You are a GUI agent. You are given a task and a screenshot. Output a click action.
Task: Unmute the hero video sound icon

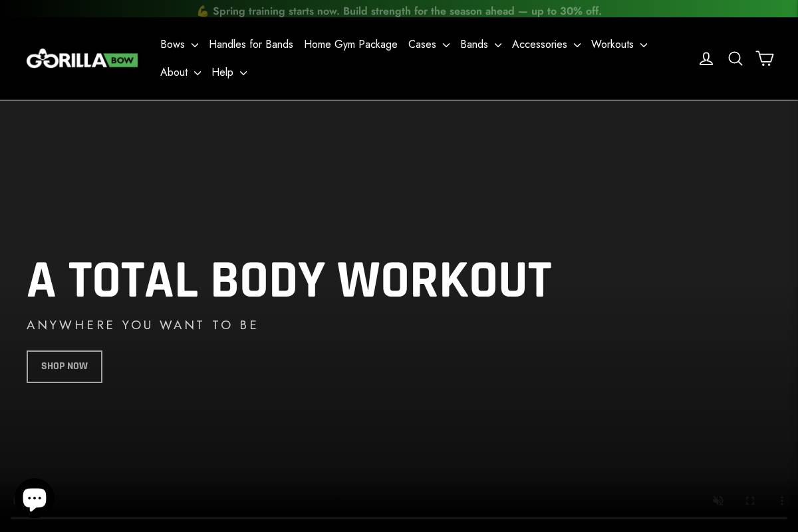pos(718,501)
